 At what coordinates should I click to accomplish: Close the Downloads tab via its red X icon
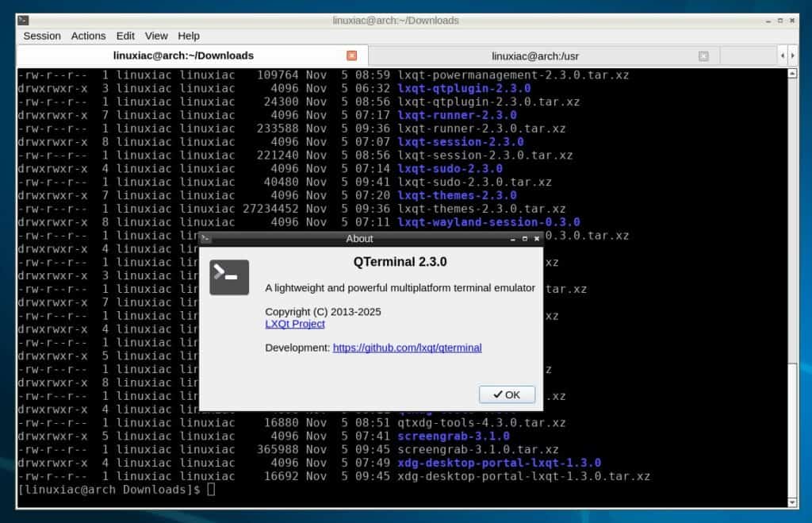[x=351, y=56]
